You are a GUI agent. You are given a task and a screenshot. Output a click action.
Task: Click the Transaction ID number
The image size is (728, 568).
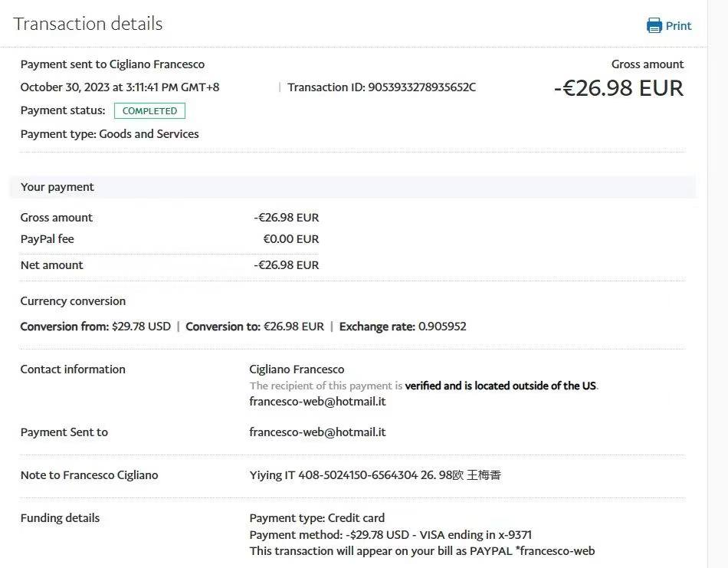[x=421, y=87]
